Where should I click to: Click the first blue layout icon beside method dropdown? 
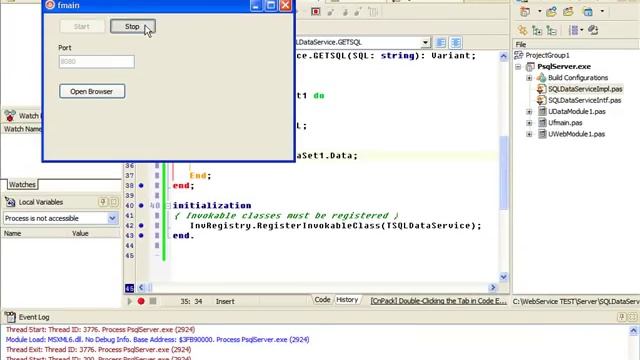pos(441,42)
